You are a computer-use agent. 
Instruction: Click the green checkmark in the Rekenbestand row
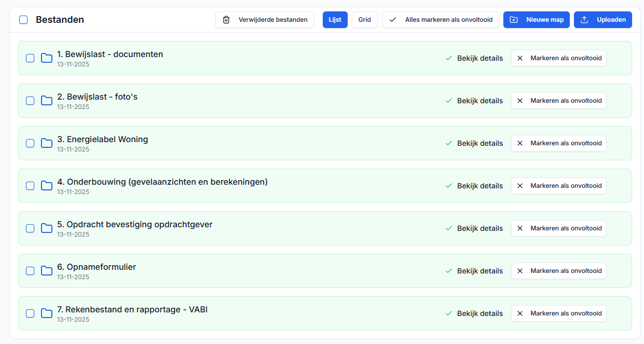pyautogui.click(x=449, y=313)
